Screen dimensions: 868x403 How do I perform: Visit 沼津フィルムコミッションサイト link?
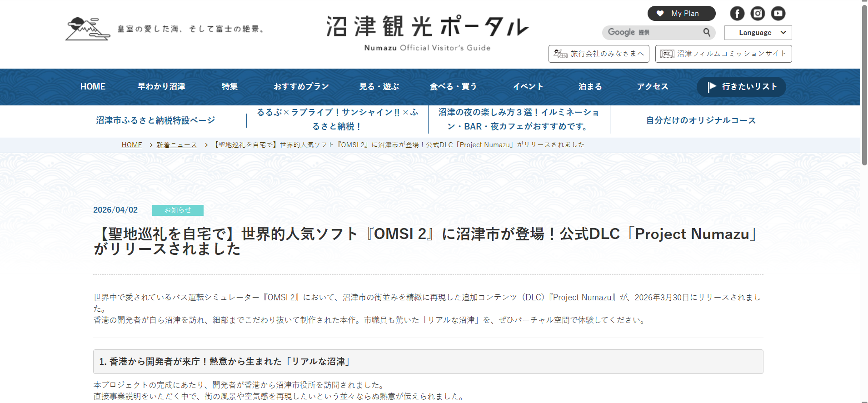723,54
